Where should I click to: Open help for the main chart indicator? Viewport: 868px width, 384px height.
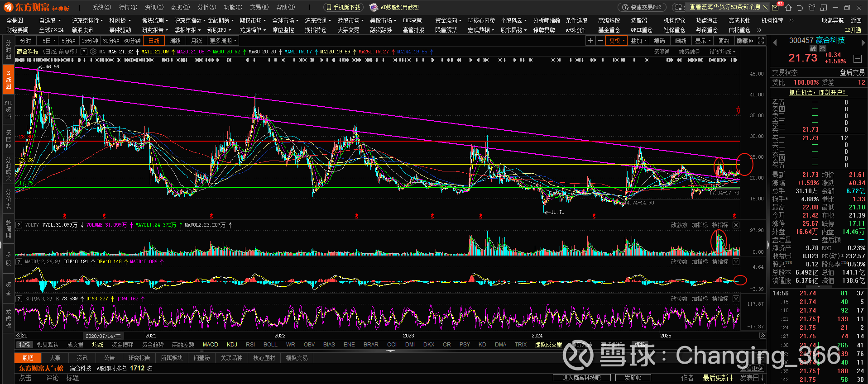pos(84,52)
